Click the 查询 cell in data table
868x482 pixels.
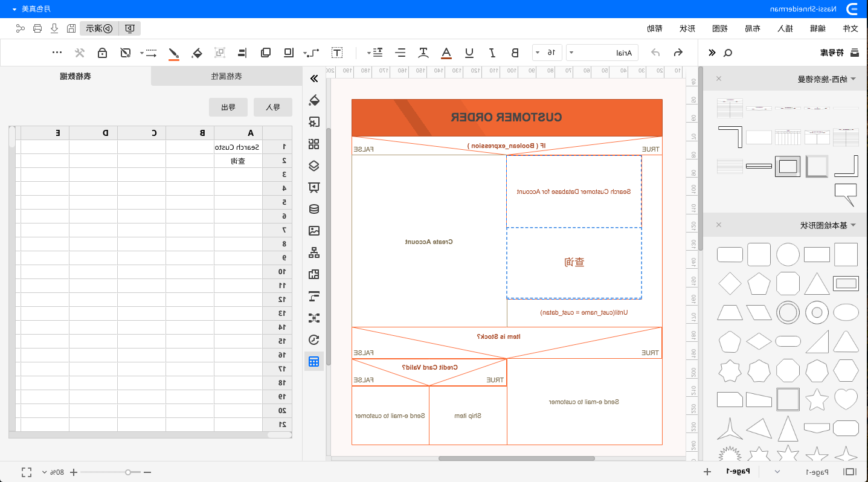tap(238, 161)
